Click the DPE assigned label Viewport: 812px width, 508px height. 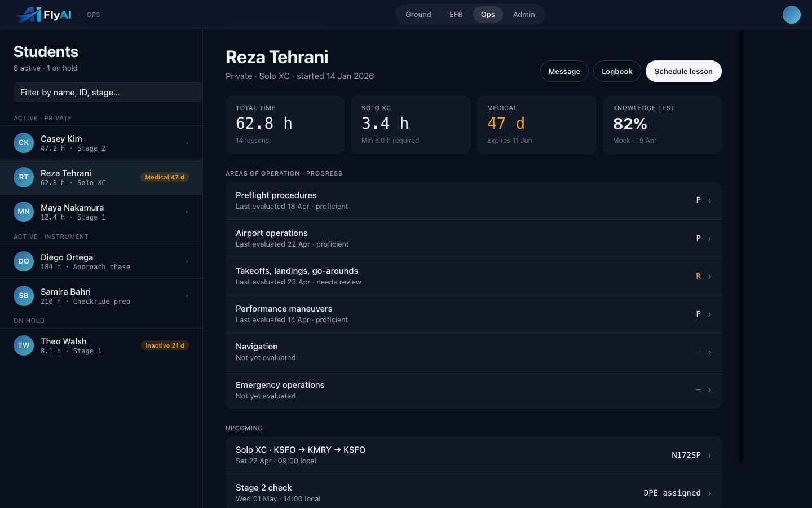[672, 493]
